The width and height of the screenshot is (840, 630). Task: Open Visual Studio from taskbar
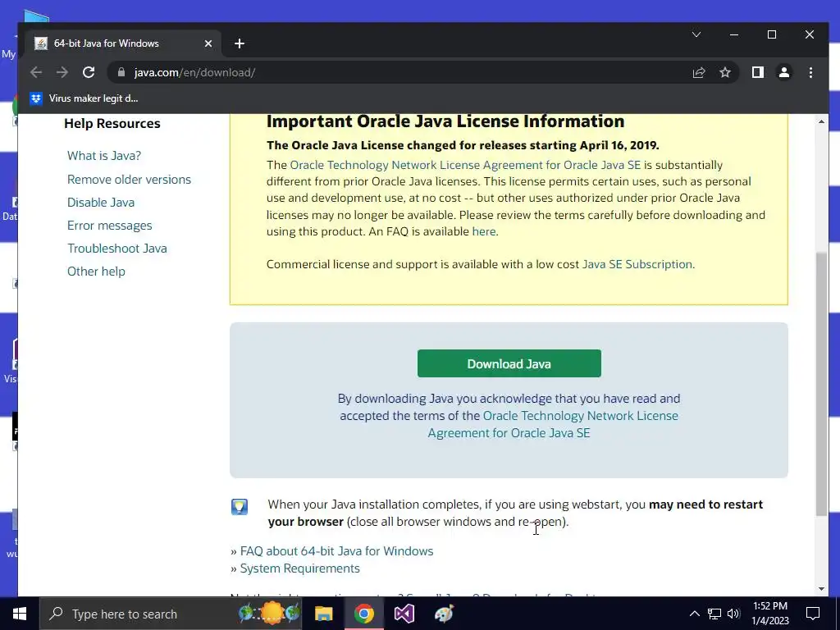click(x=404, y=614)
